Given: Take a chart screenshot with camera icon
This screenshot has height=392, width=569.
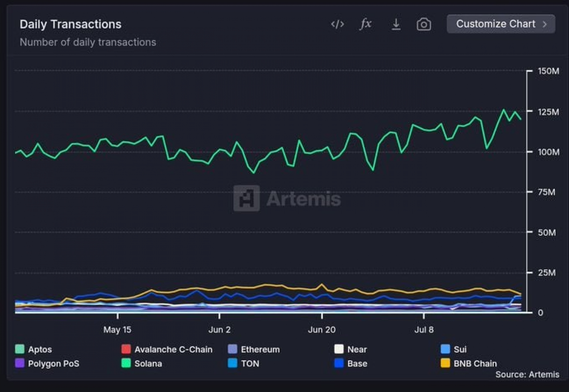Looking at the screenshot, I should point(424,24).
